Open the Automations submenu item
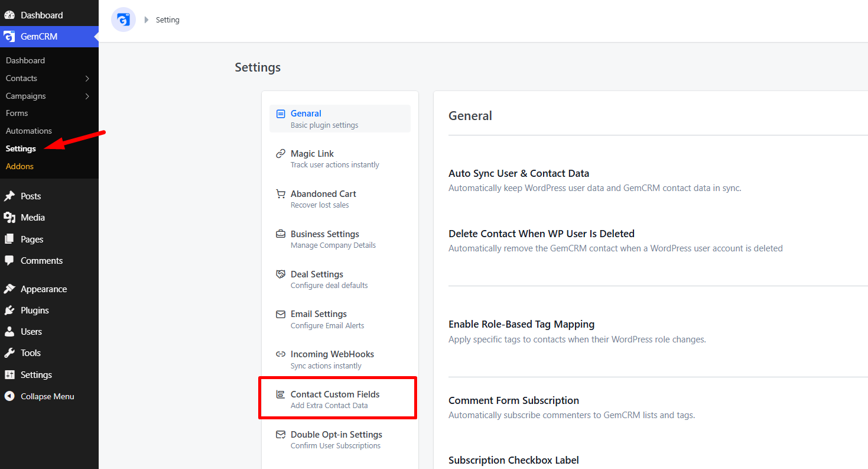The height and width of the screenshot is (469, 868). click(29, 131)
